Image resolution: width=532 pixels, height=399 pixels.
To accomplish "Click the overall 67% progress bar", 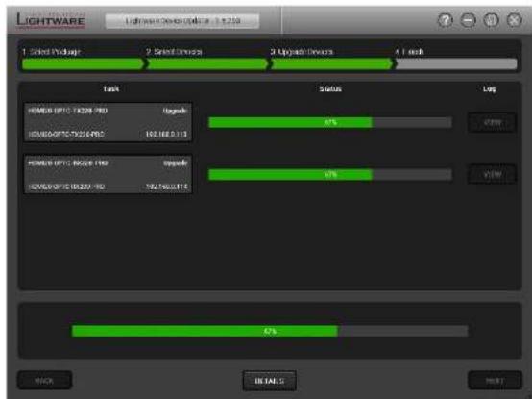I will [x=270, y=331].
